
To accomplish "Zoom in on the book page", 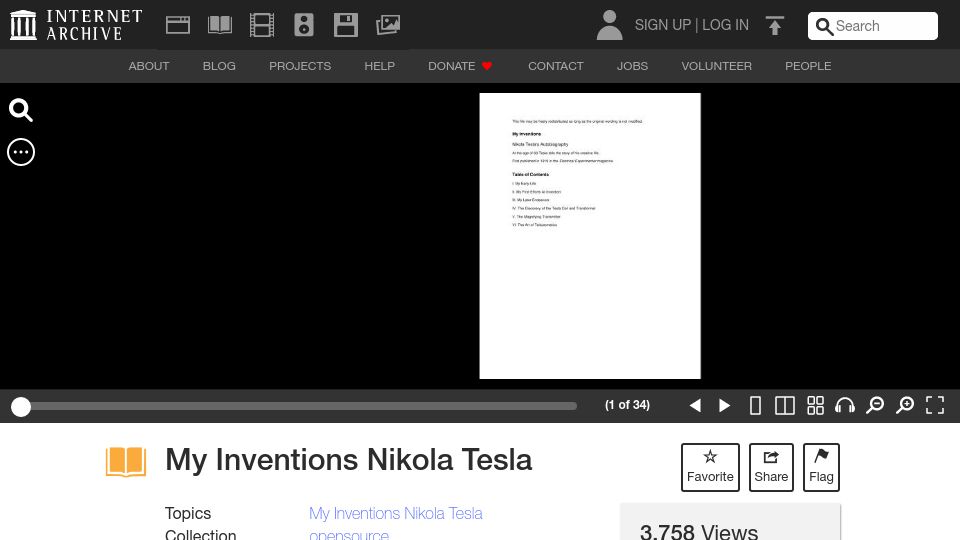I will 905,405.
